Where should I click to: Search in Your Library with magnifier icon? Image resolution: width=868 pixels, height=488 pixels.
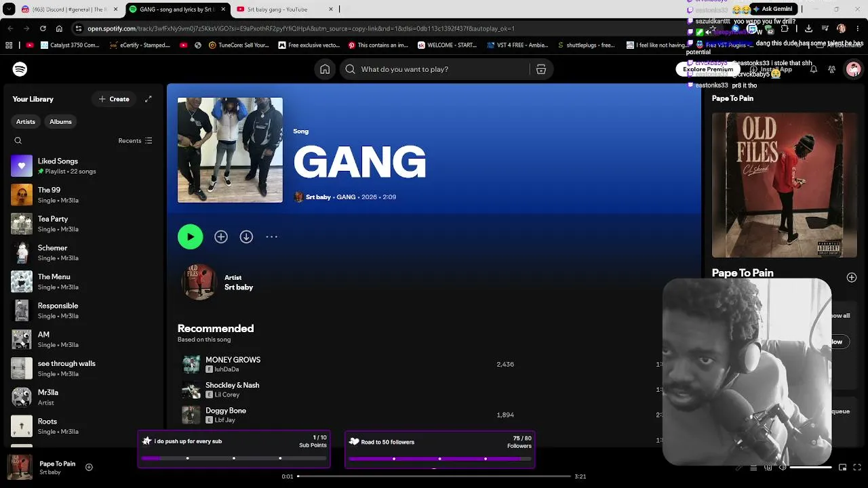pyautogui.click(x=18, y=141)
